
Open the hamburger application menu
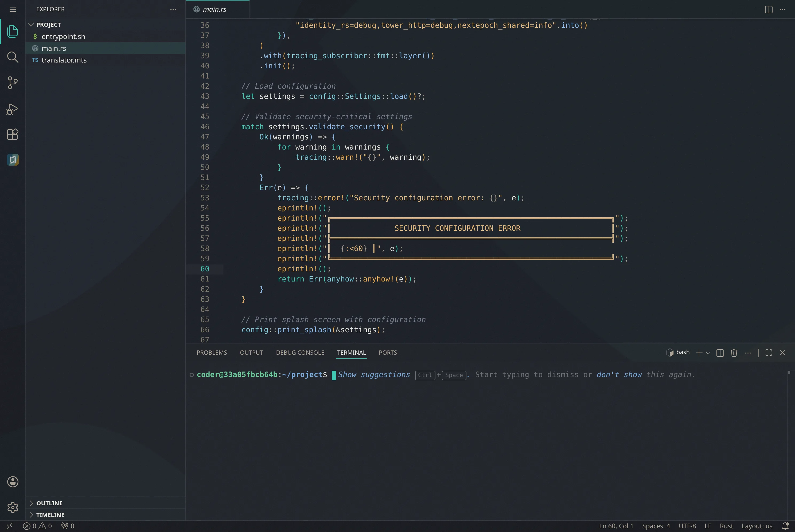click(x=13, y=9)
